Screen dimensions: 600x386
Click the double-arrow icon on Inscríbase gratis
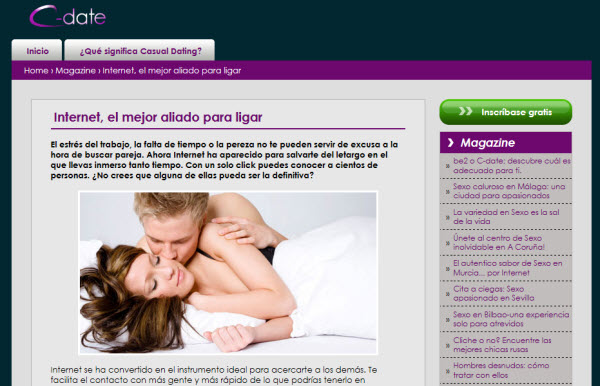[465, 111]
